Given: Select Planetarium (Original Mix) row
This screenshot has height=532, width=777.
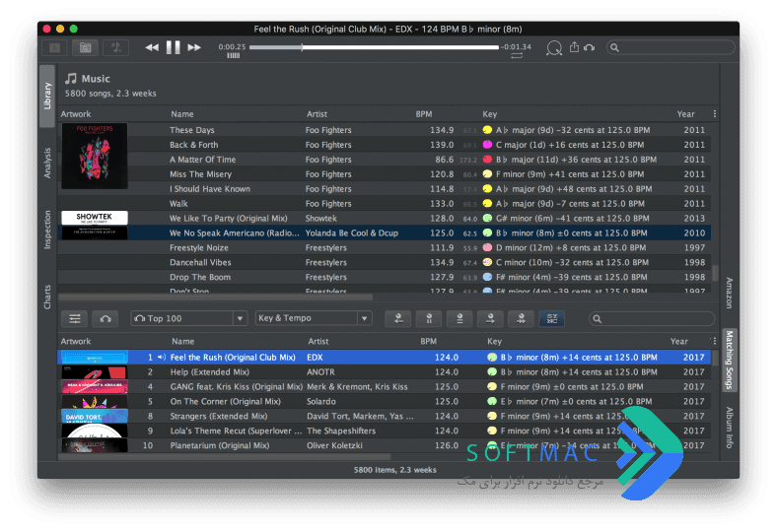Looking at the screenshot, I should 384,445.
